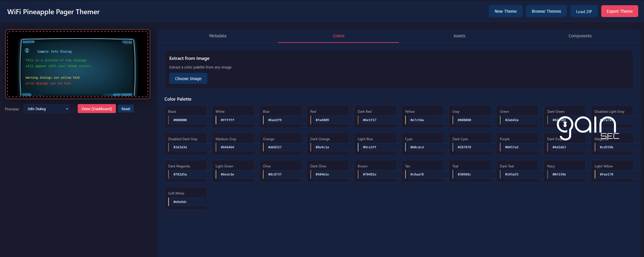Viewport: 644px width, 257px height.
Task: Click Load ZIP button
Action: point(584,11)
